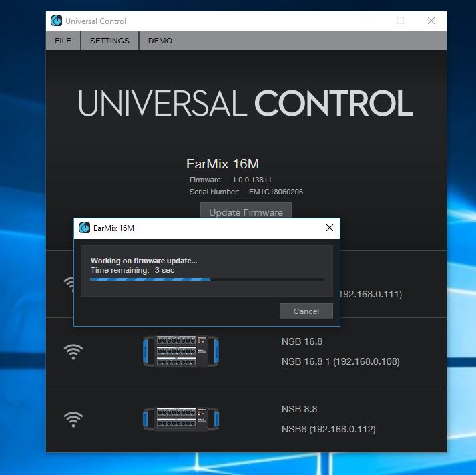The width and height of the screenshot is (476, 475).
Task: Click serial number 'EM1C18060206'
Action: 276,192
